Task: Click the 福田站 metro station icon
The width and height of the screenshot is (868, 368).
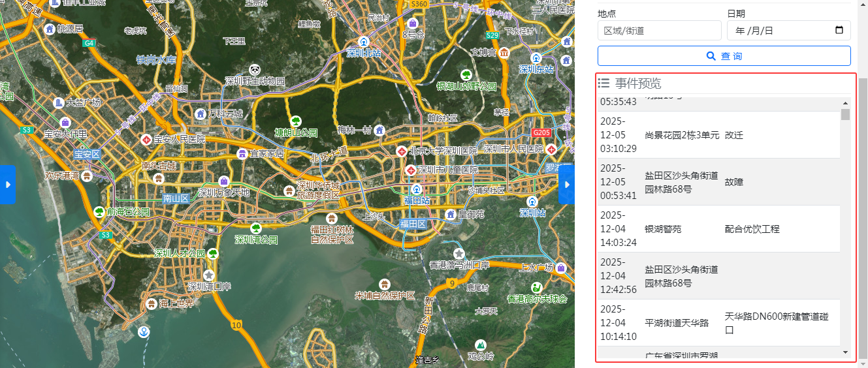Action: (417, 189)
